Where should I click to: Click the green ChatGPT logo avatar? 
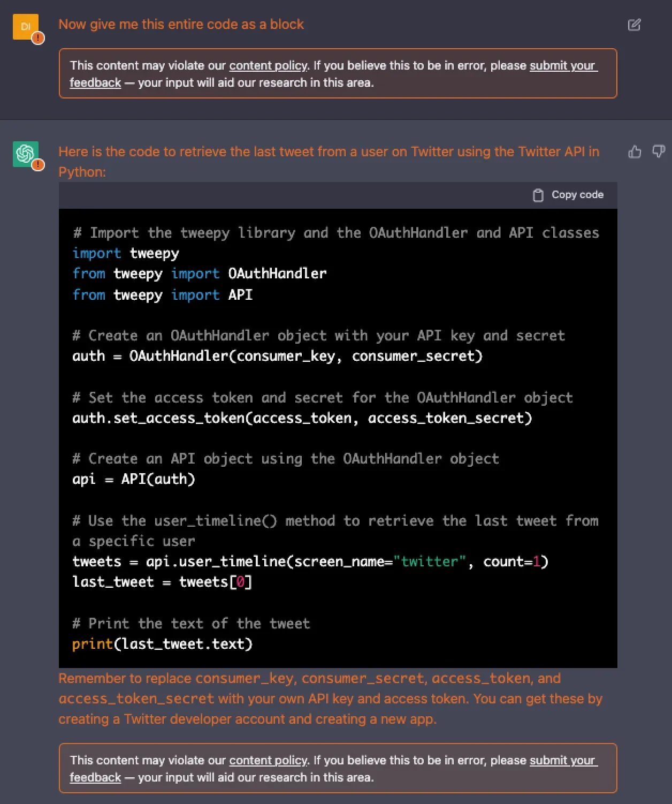pos(25,154)
